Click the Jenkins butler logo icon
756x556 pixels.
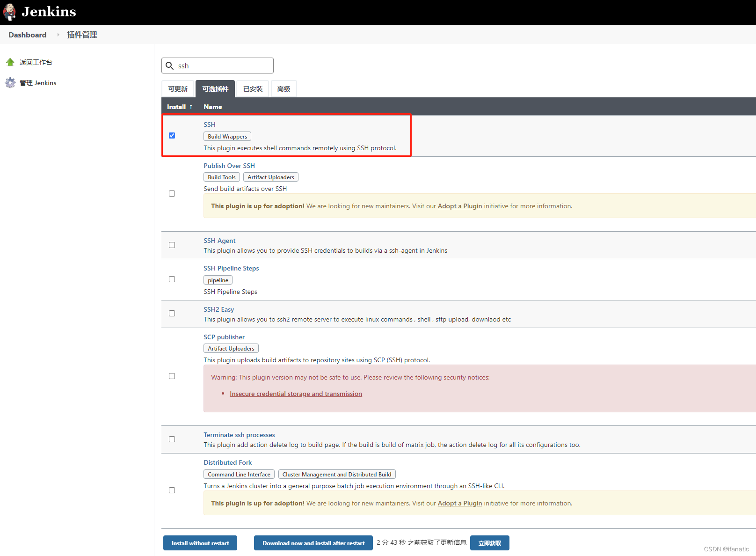(9, 12)
